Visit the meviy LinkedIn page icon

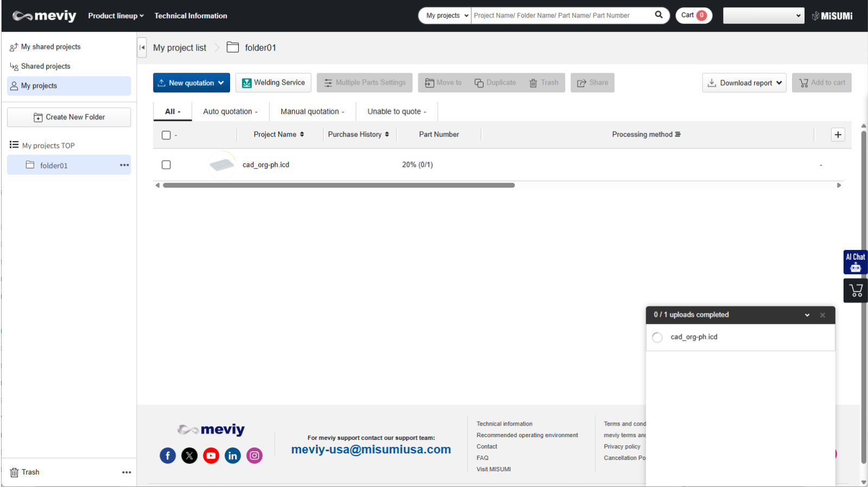233,456
